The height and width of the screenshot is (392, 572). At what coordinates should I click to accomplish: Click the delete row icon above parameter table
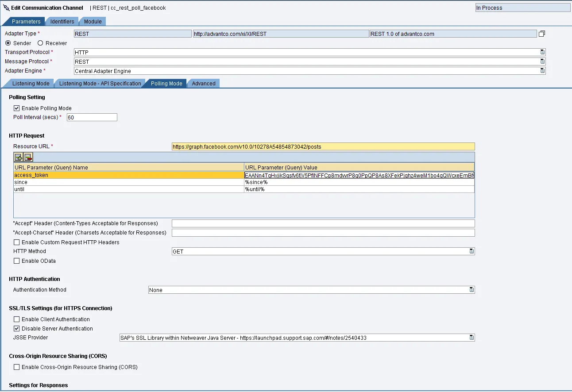tap(28, 157)
